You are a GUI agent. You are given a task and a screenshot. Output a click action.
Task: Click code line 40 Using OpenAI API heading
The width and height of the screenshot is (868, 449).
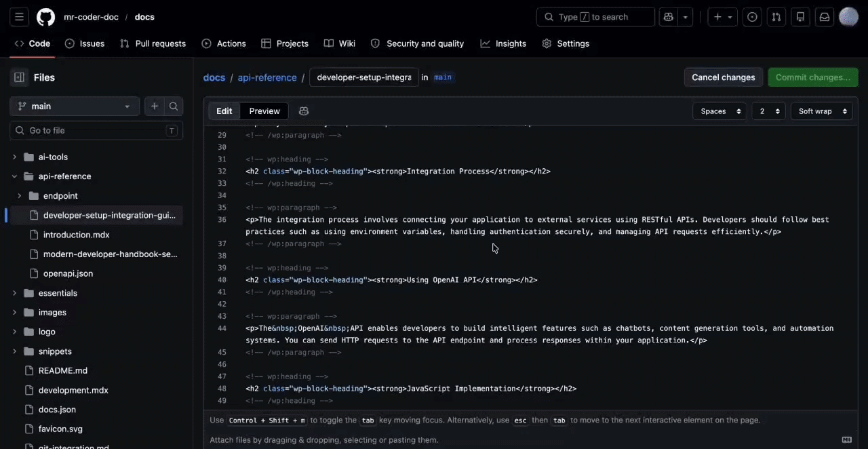391,280
